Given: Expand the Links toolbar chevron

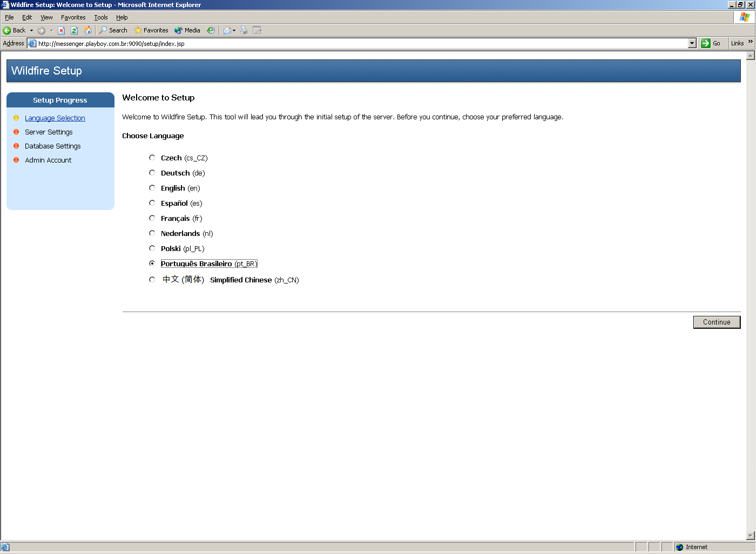Looking at the screenshot, I should pyautogui.click(x=751, y=42).
